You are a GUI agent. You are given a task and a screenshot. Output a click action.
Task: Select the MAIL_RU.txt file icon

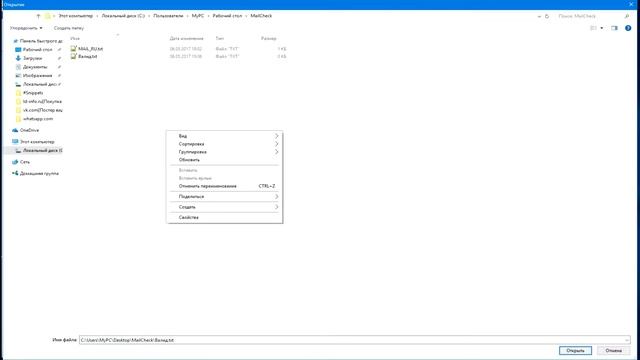73,49
